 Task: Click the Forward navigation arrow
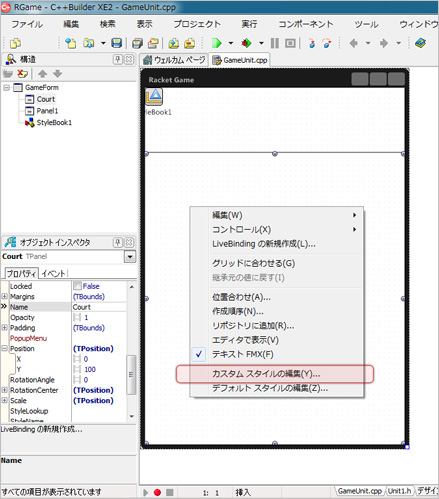[x=384, y=43]
